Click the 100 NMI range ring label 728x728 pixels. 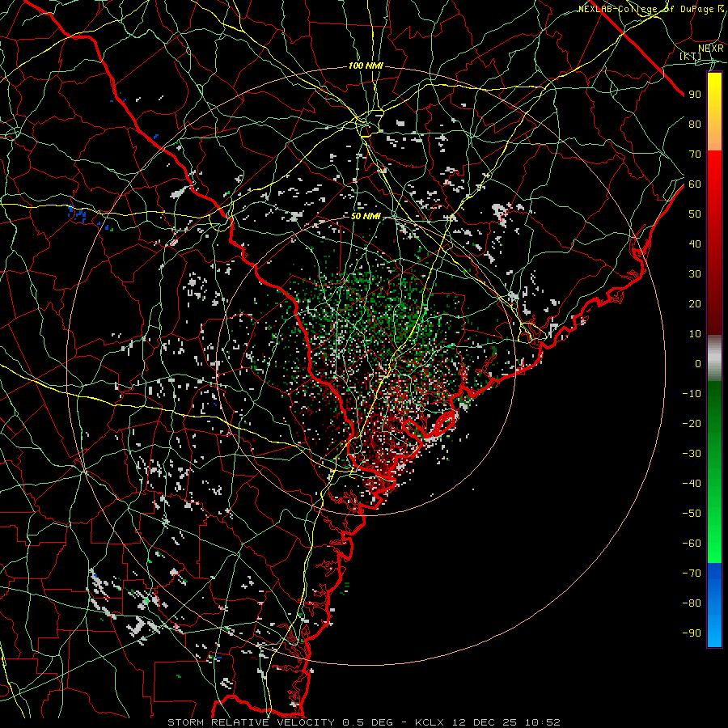coord(366,66)
